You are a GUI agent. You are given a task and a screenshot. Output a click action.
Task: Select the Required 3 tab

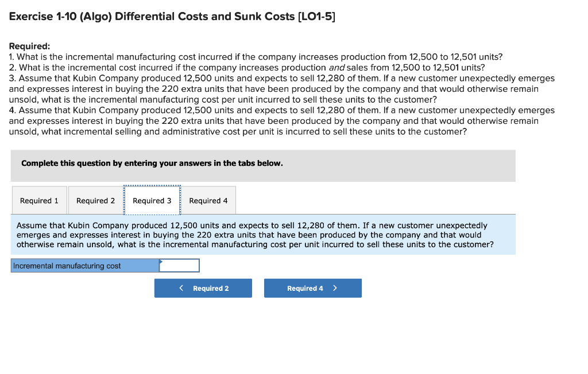152,200
